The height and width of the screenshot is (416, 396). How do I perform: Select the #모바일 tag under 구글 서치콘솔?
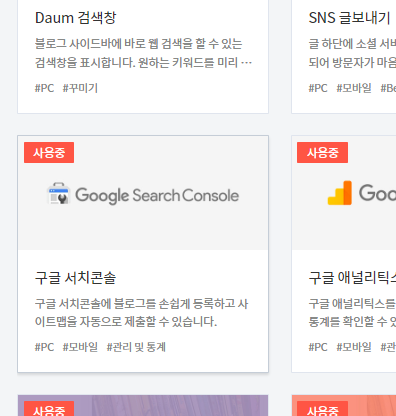coord(80,347)
